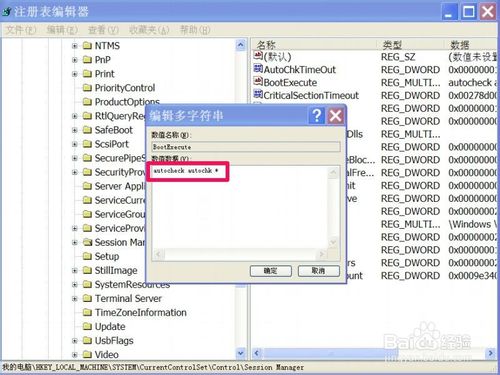Image resolution: width=500 pixels, height=375 pixels.
Task: Open the 收藏夹 menu
Action: click(149, 30)
